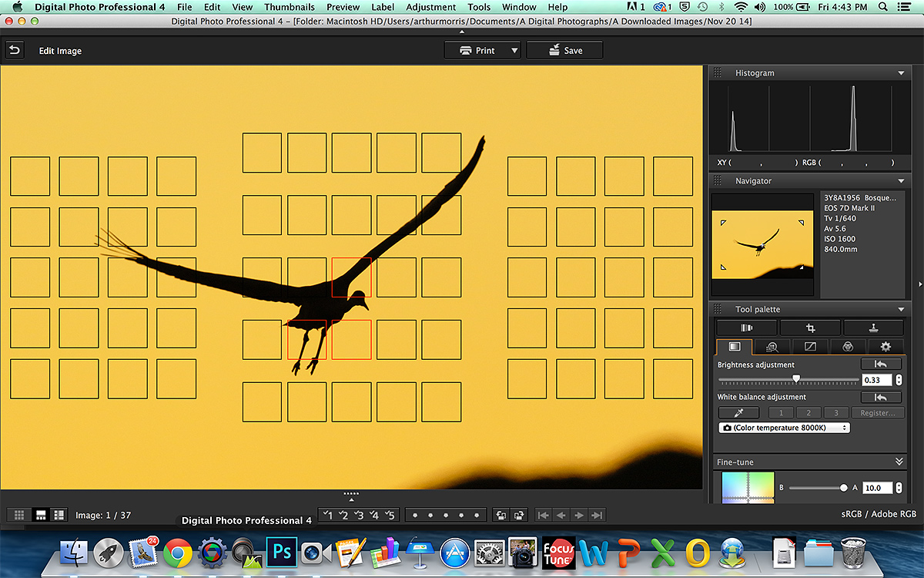Jump to the last image
Image resolution: width=924 pixels, height=578 pixels.
597,515
